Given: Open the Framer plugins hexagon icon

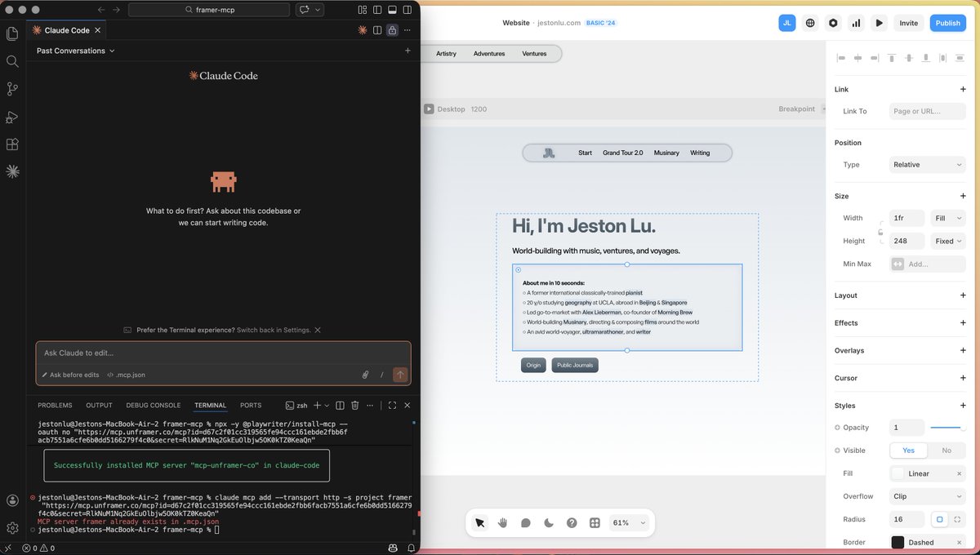Looking at the screenshot, I should pos(833,23).
